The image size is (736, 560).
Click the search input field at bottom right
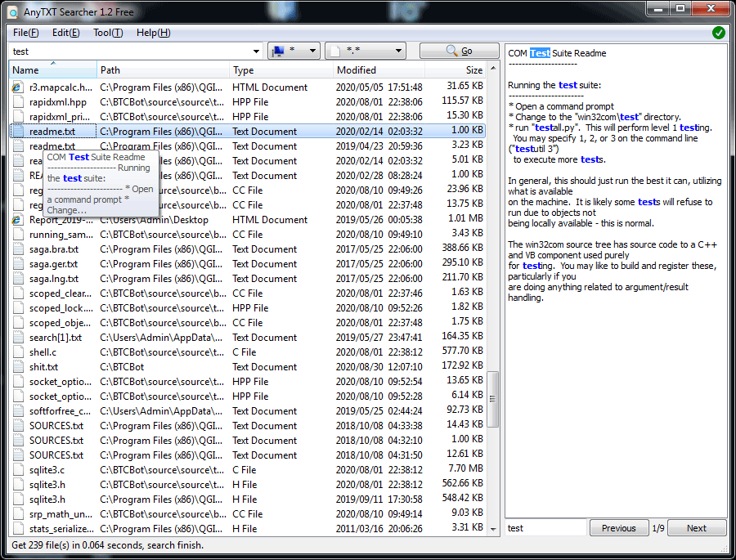[x=544, y=527]
